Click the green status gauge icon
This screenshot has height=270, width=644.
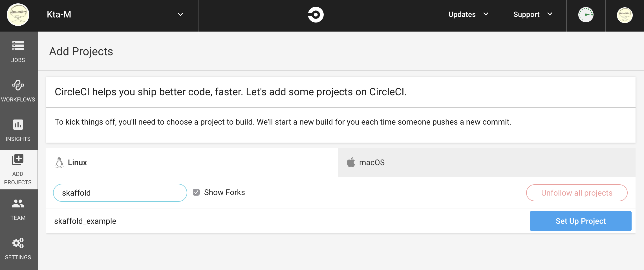(x=586, y=15)
